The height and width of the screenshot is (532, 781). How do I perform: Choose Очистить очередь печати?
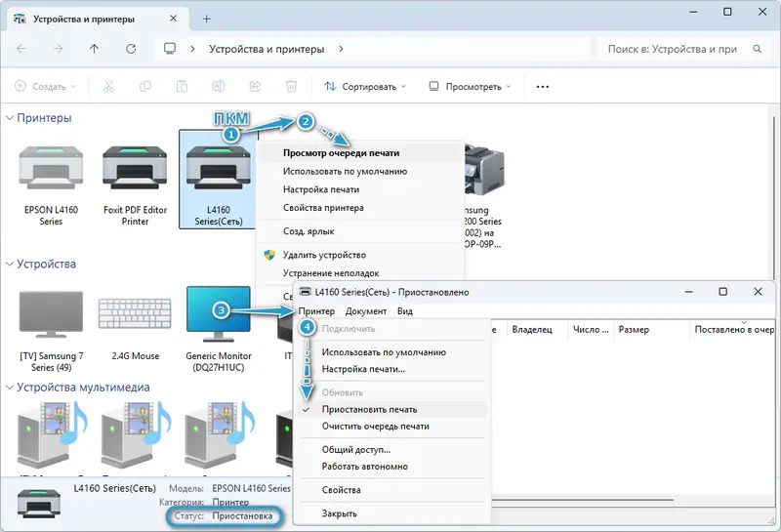click(393, 427)
